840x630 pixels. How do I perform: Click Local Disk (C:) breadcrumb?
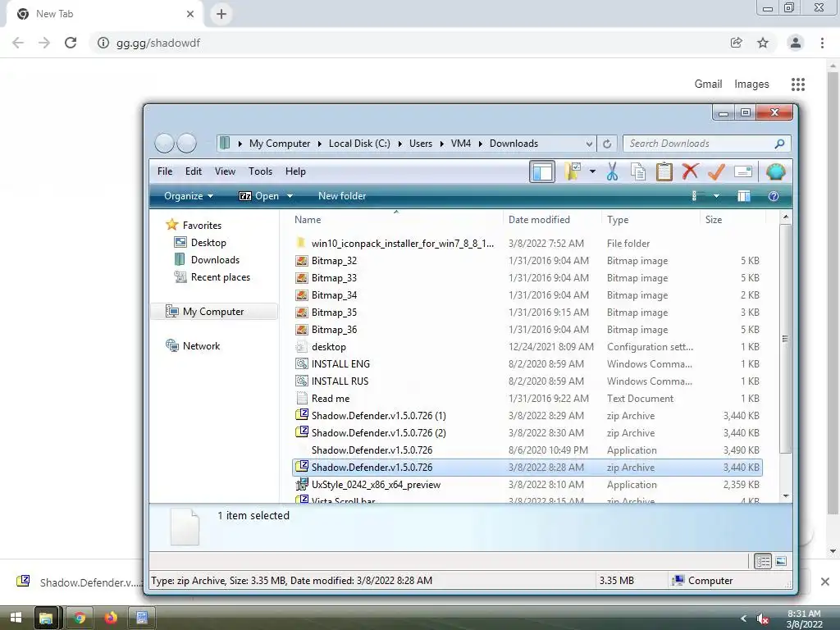pos(359,144)
